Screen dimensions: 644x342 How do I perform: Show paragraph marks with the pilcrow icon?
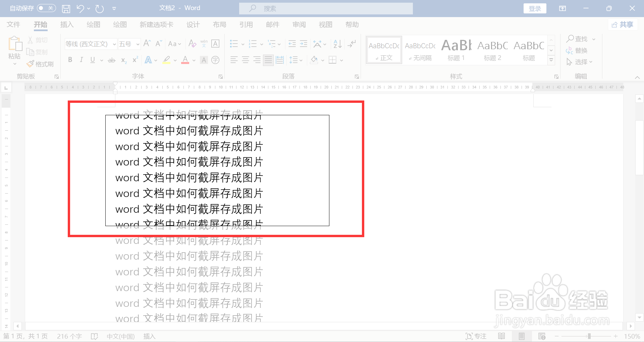(x=352, y=44)
